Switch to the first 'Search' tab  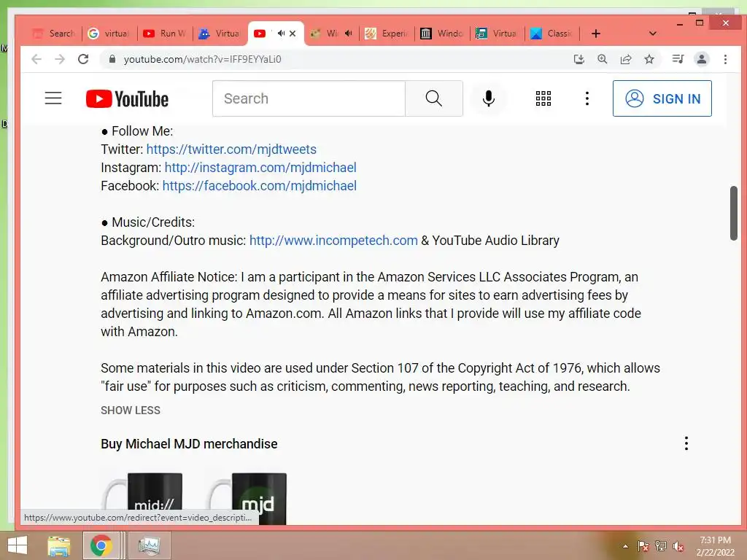point(53,34)
